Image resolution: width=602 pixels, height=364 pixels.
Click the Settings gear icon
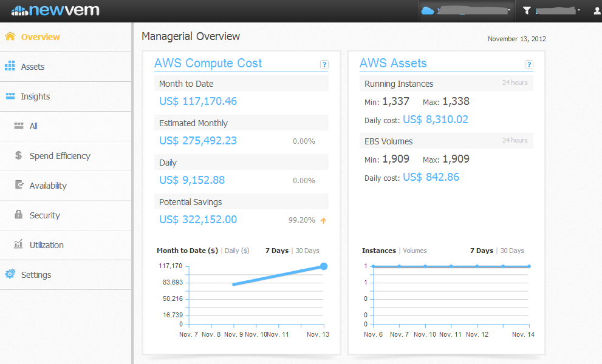[x=10, y=274]
